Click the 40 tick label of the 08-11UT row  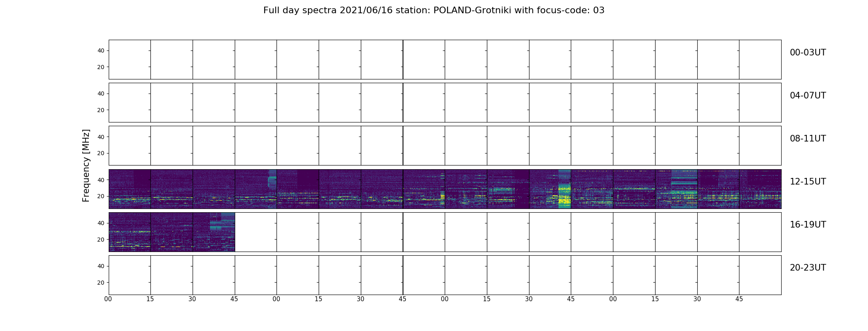101,137
